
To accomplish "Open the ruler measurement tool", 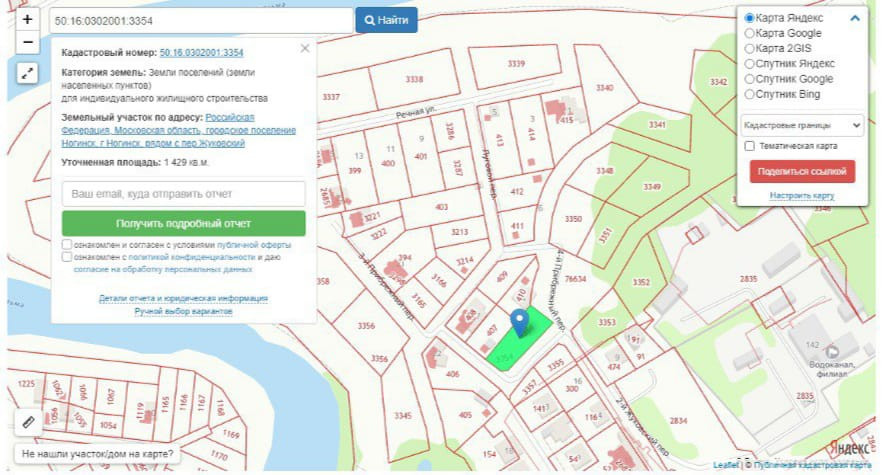I will [x=28, y=421].
